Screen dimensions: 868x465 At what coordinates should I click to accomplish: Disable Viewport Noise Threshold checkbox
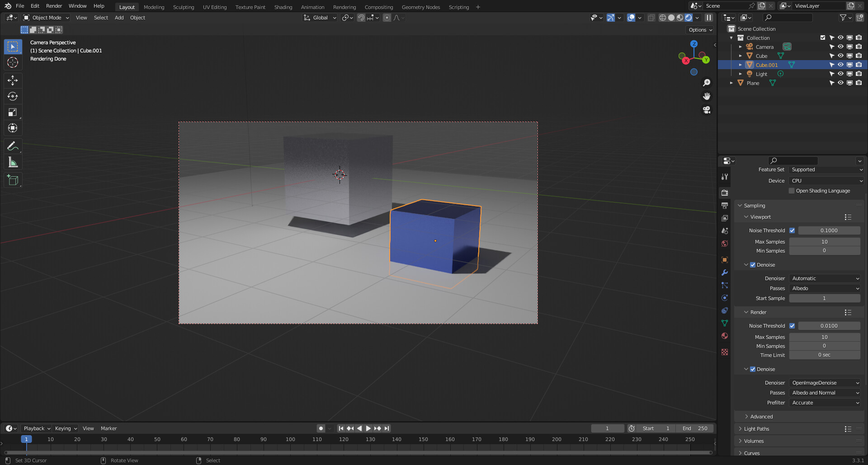tap(792, 230)
